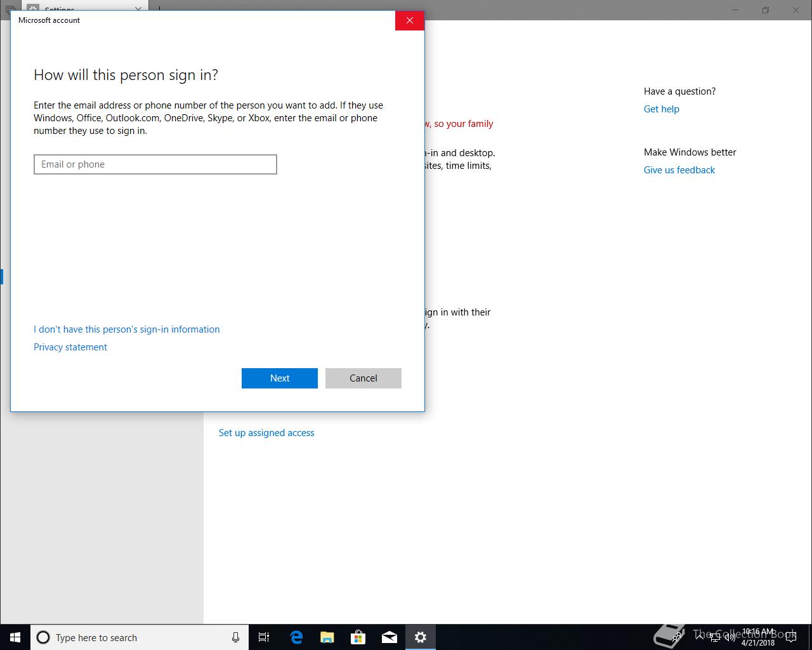Open the People icon in the tray
Image resolution: width=812 pixels, height=650 pixels.
click(676, 637)
